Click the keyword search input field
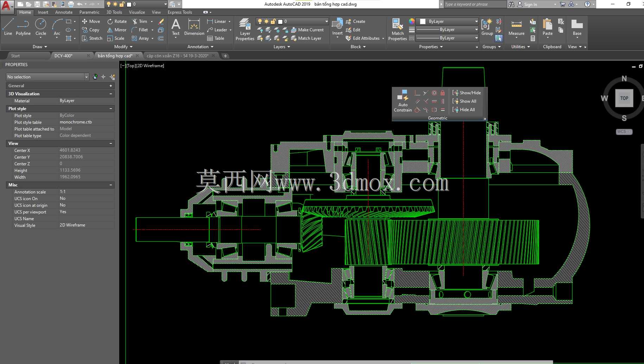Screen dimensions: 644x364 pyautogui.click(x=475, y=4)
